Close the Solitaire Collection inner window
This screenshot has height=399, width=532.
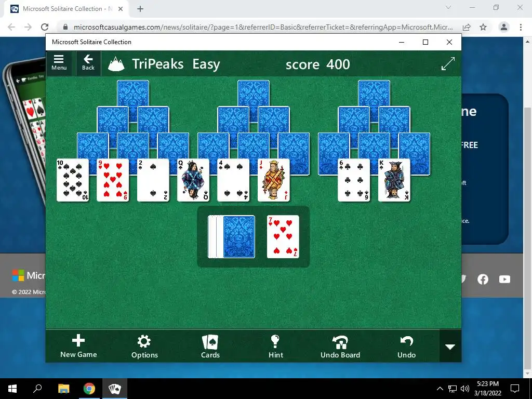click(449, 42)
